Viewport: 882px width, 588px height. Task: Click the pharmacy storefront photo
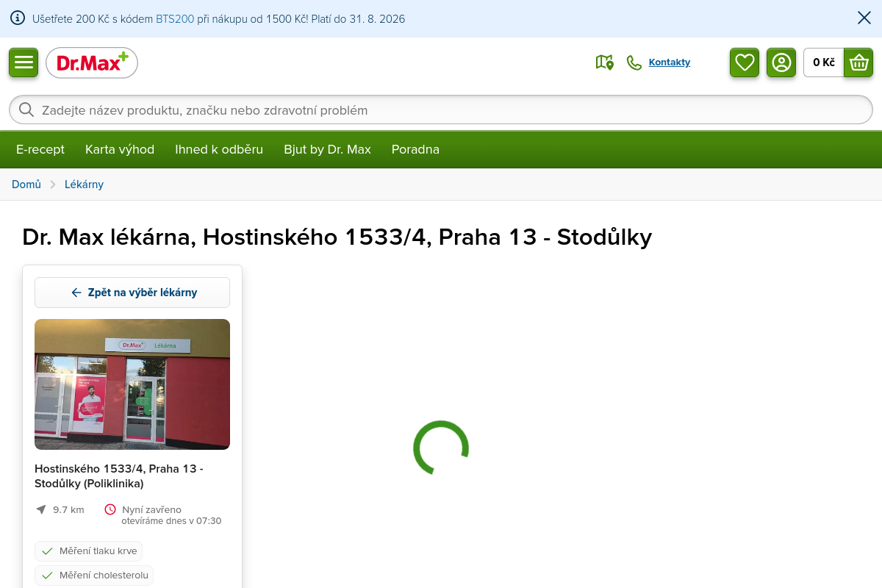[132, 384]
